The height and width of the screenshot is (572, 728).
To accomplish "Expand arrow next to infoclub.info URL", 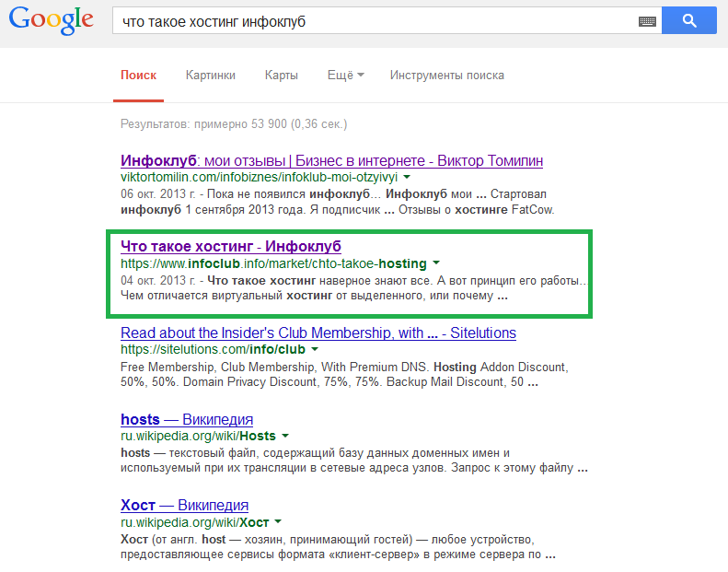I will pos(436,263).
